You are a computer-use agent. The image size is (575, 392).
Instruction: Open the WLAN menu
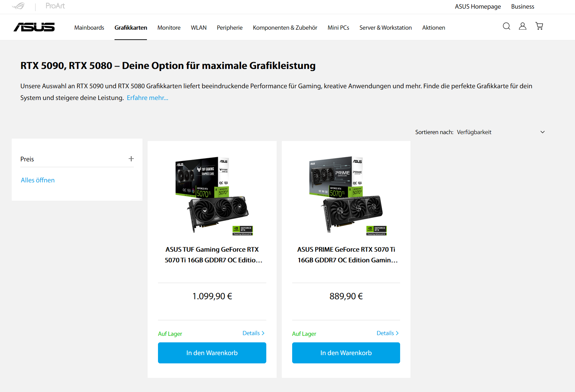click(x=199, y=28)
